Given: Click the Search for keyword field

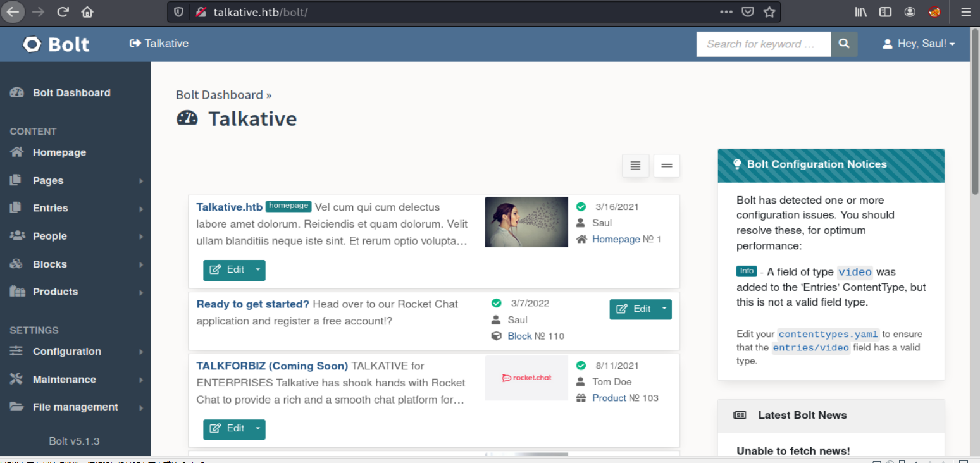Looking at the screenshot, I should [x=764, y=44].
